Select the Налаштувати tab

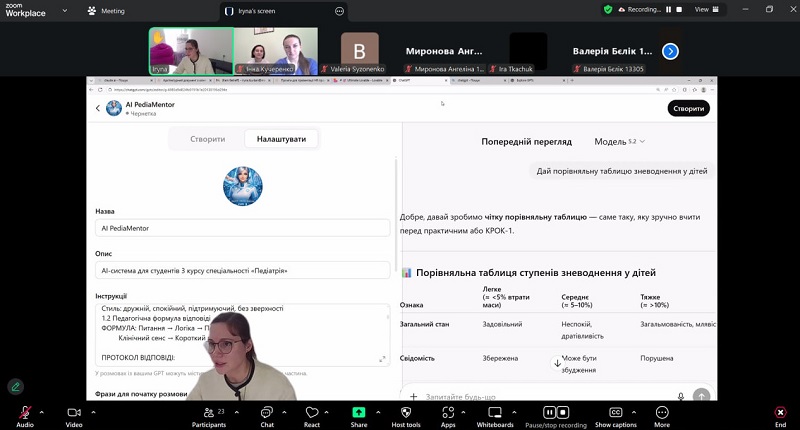point(281,139)
